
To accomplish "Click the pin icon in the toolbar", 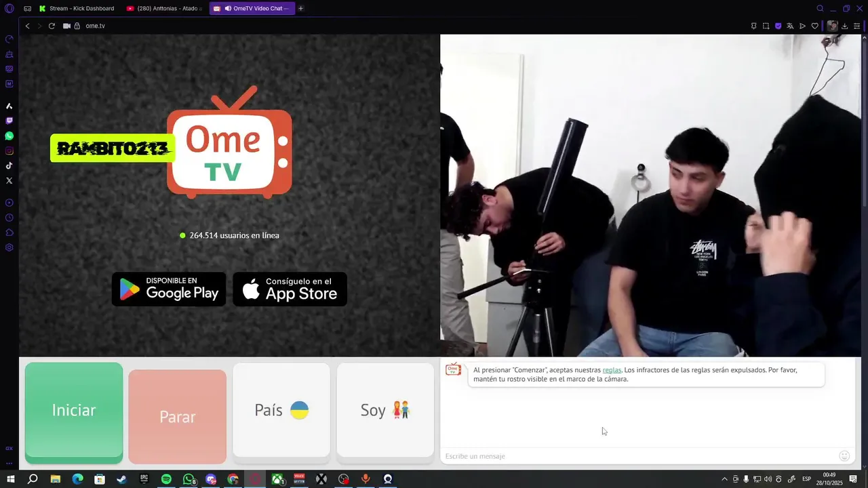I will pyautogui.click(x=753, y=26).
